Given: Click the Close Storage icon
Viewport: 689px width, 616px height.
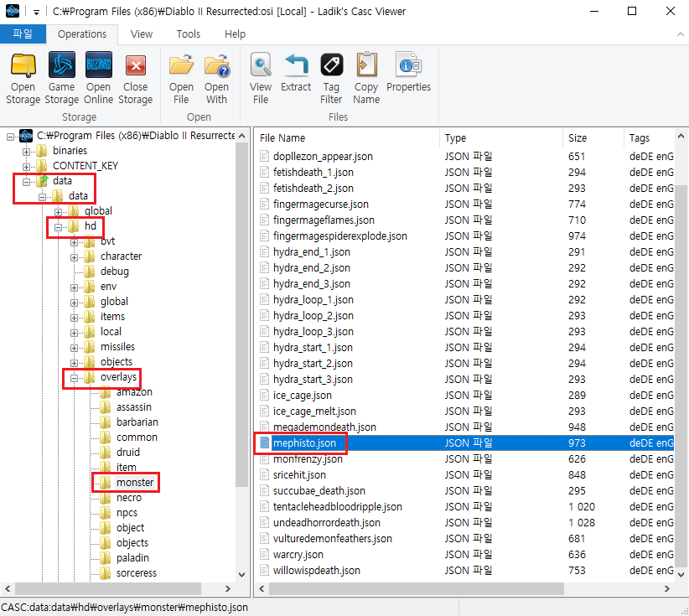Looking at the screenshot, I should pos(136,66).
